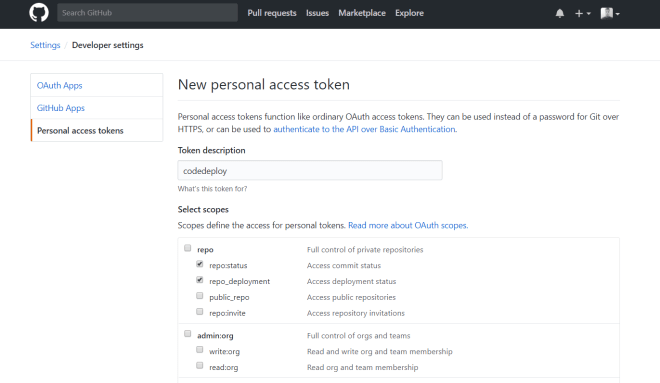This screenshot has width=660, height=383.
Task: Click the 'Access deployment status' description
Action: pos(351,282)
